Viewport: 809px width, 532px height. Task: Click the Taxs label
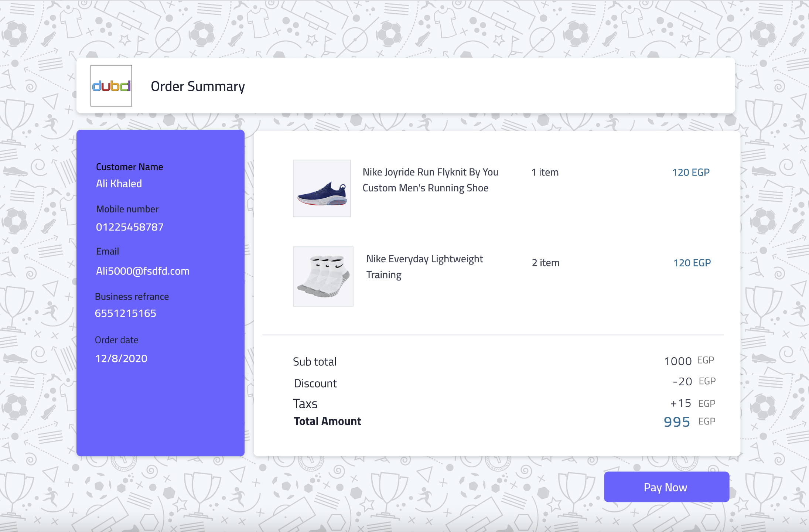click(x=305, y=404)
